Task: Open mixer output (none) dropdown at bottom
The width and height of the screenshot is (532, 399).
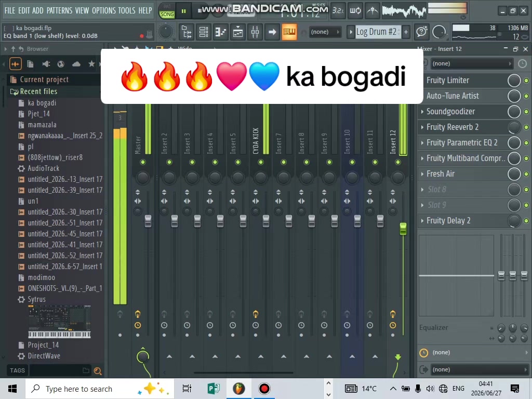Action: pos(480,369)
